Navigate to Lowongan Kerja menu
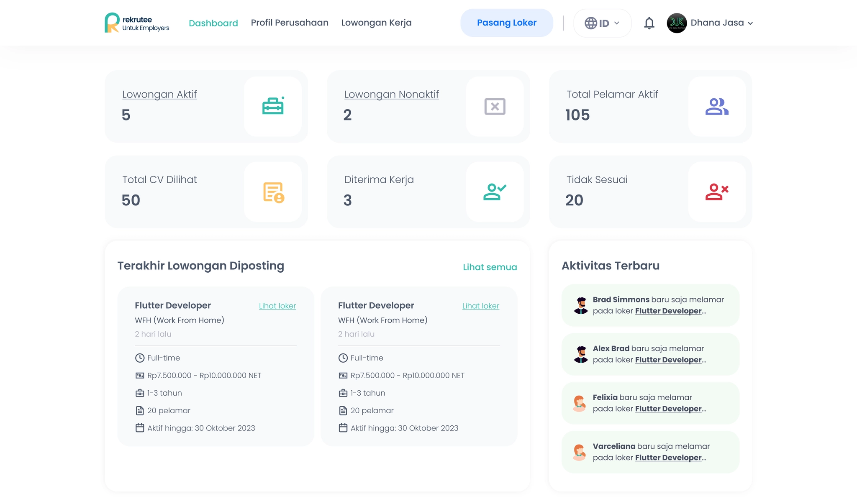Image resolution: width=857 pixels, height=504 pixels. [x=376, y=23]
